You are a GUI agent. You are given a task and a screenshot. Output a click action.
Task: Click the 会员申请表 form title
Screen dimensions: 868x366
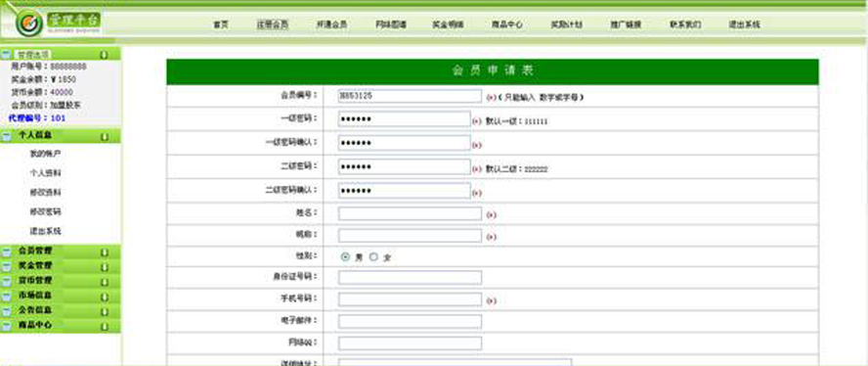tap(493, 71)
